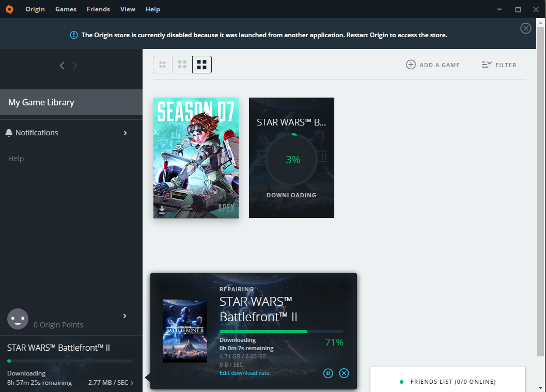Click 4.74 GB / 6.60 GB text
Screen dimensions: 546x392
tap(243, 356)
